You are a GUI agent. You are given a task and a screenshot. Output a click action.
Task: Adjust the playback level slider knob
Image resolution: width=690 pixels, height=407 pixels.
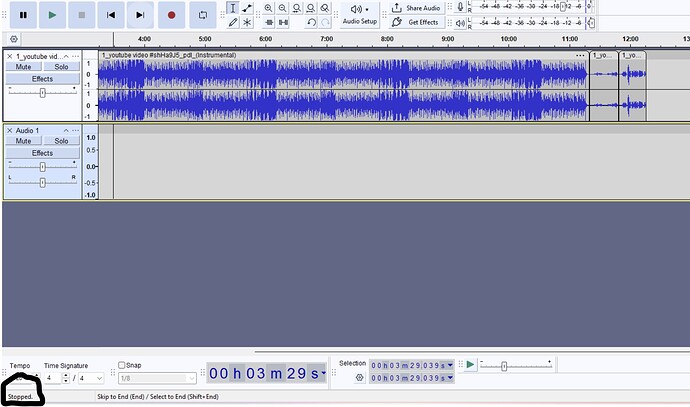tap(591, 23)
